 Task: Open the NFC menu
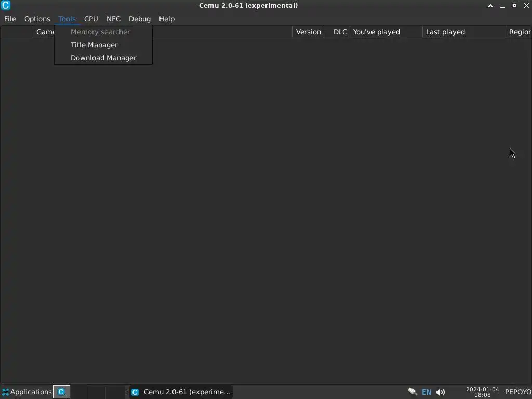(113, 19)
